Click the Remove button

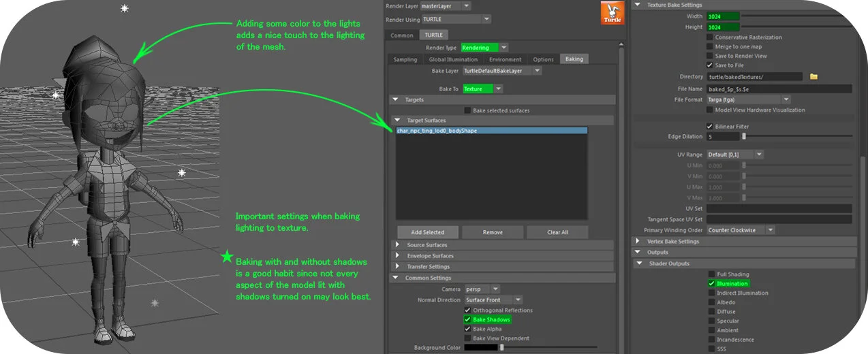pos(493,232)
